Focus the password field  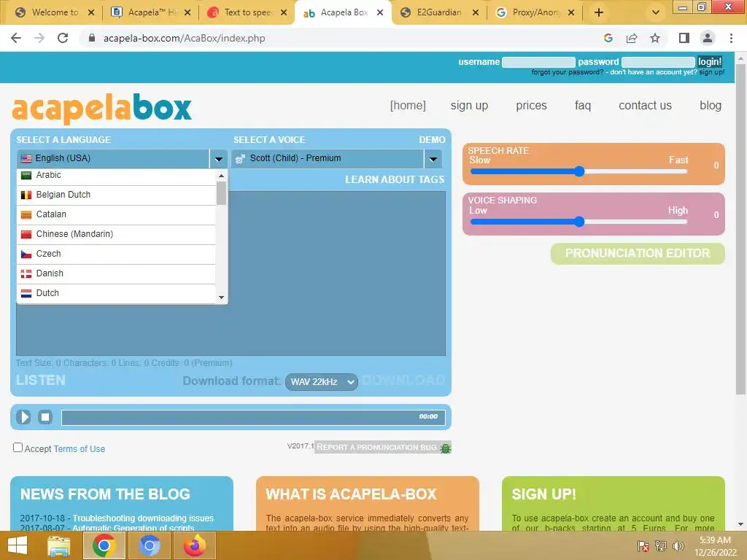point(658,63)
